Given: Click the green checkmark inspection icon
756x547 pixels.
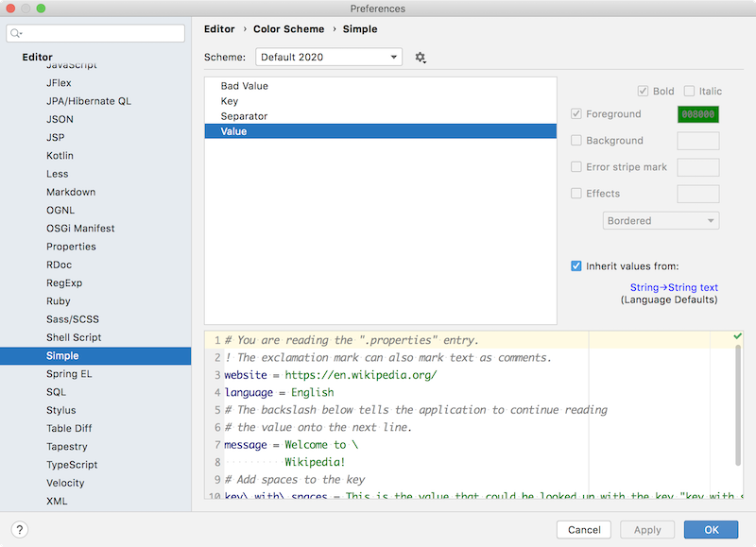Looking at the screenshot, I should (x=738, y=336).
